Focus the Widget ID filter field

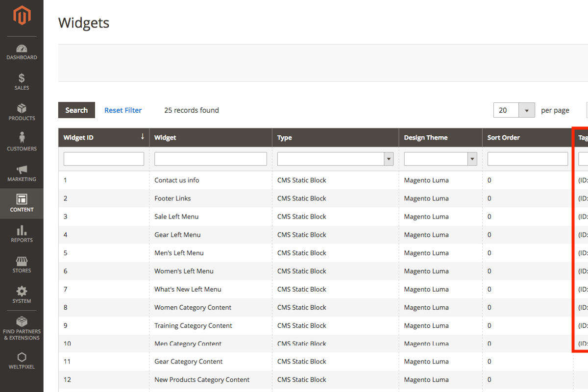tap(104, 159)
